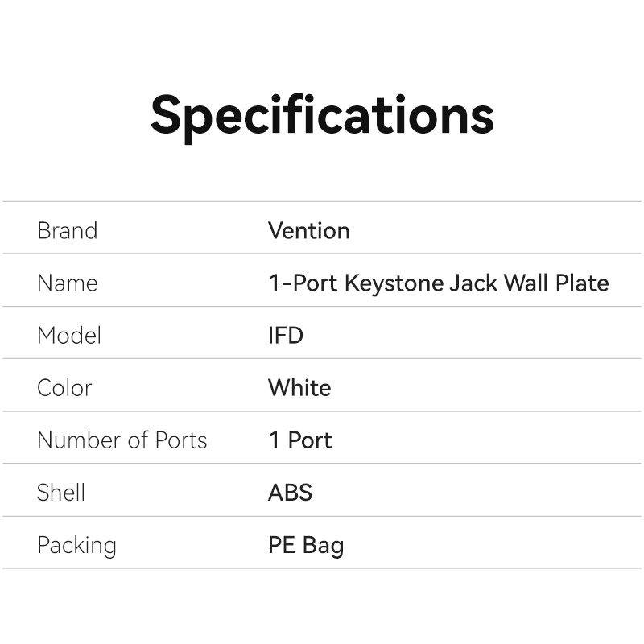Click the PE Bag packing value

[306, 546]
